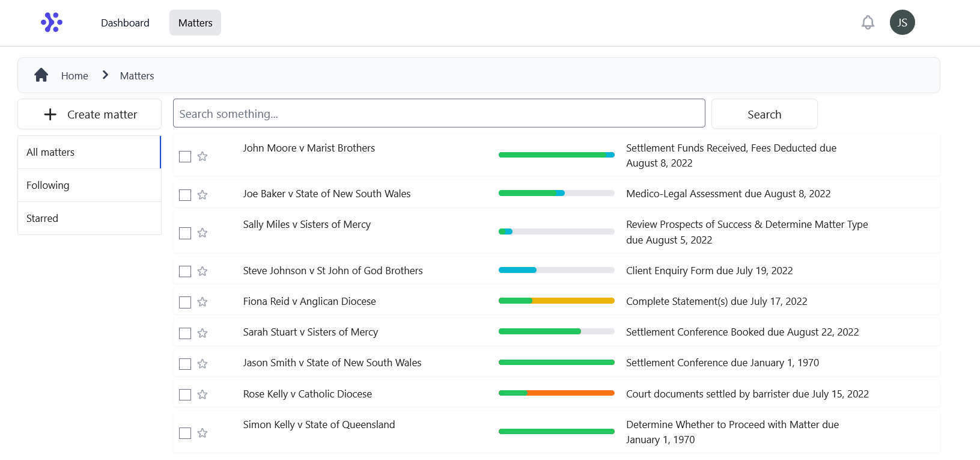This screenshot has width=980, height=460.
Task: Select the Sally Miles v Sisters of Mercy checkbox
Action: [185, 233]
